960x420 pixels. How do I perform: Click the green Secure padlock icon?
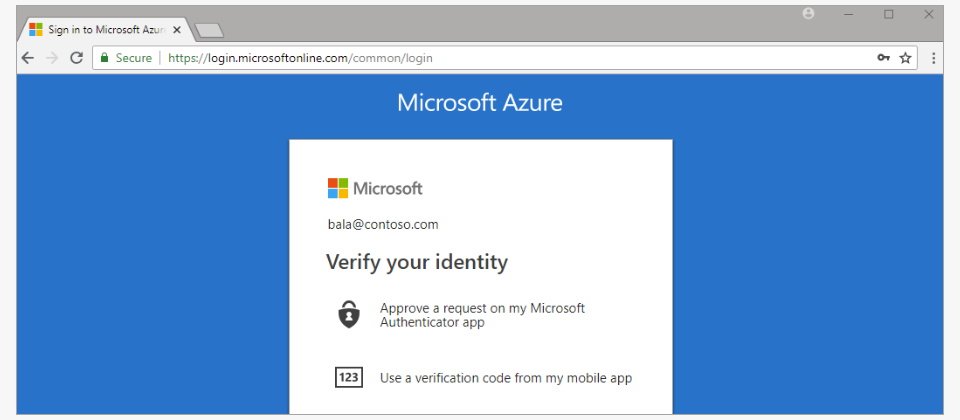click(x=104, y=58)
